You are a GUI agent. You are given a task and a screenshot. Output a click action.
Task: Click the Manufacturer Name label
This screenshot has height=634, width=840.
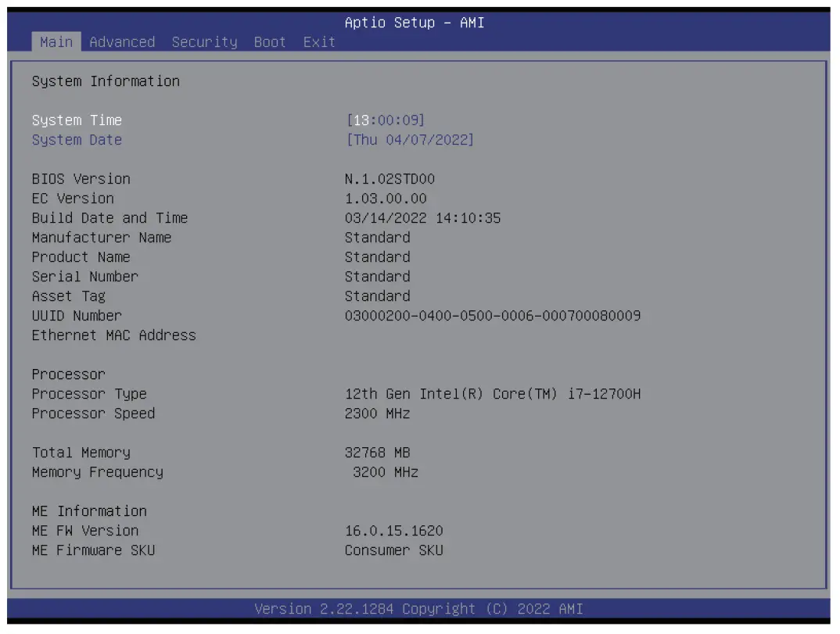point(102,238)
